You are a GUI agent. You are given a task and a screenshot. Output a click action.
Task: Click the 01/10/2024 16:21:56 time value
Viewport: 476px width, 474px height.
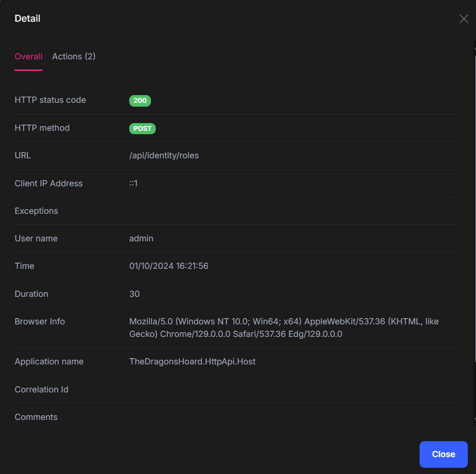click(x=169, y=266)
